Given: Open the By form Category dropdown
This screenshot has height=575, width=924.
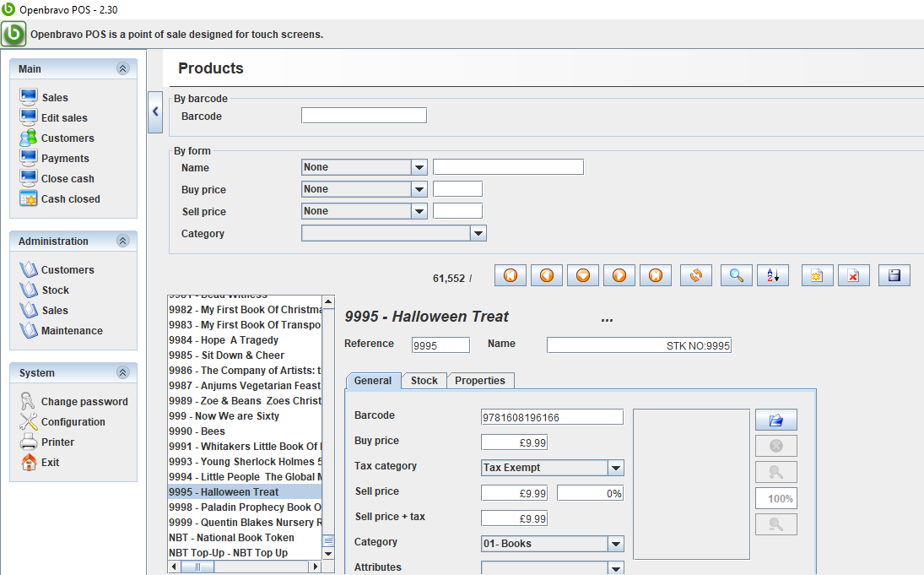Looking at the screenshot, I should click(478, 233).
